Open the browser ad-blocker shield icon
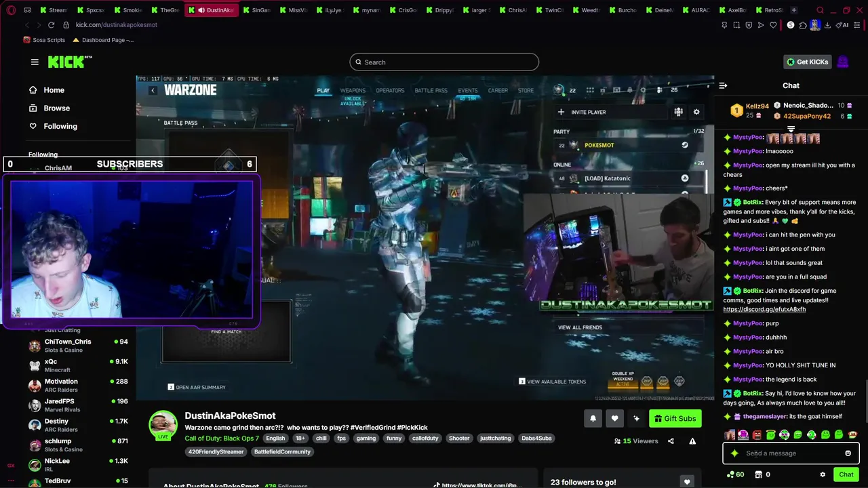 tap(749, 25)
